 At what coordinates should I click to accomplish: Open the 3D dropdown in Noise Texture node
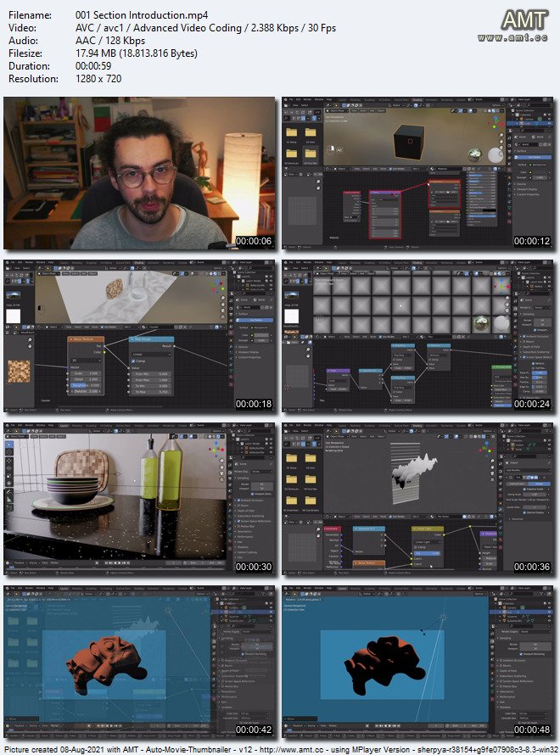coord(86,361)
